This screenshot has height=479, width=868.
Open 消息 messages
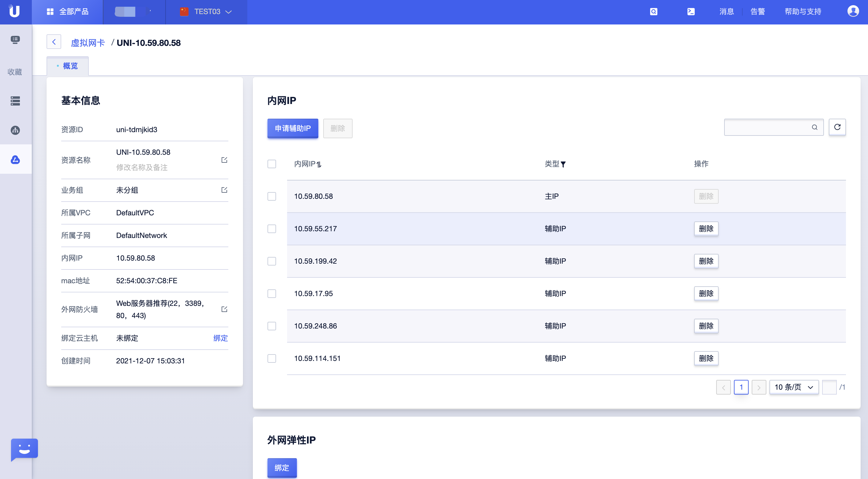727,12
